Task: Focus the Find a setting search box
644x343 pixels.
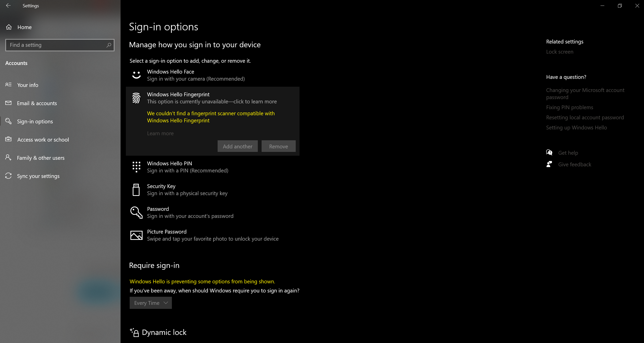Action: click(x=60, y=45)
